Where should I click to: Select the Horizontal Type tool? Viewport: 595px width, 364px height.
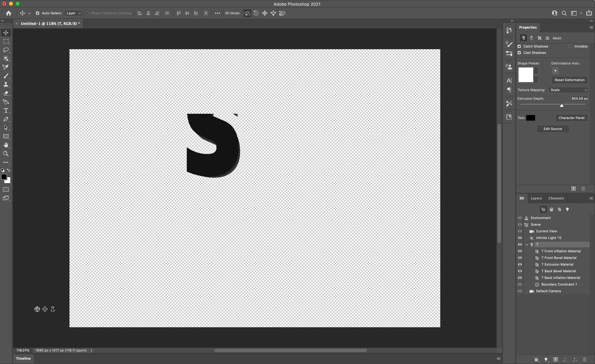(x=6, y=111)
